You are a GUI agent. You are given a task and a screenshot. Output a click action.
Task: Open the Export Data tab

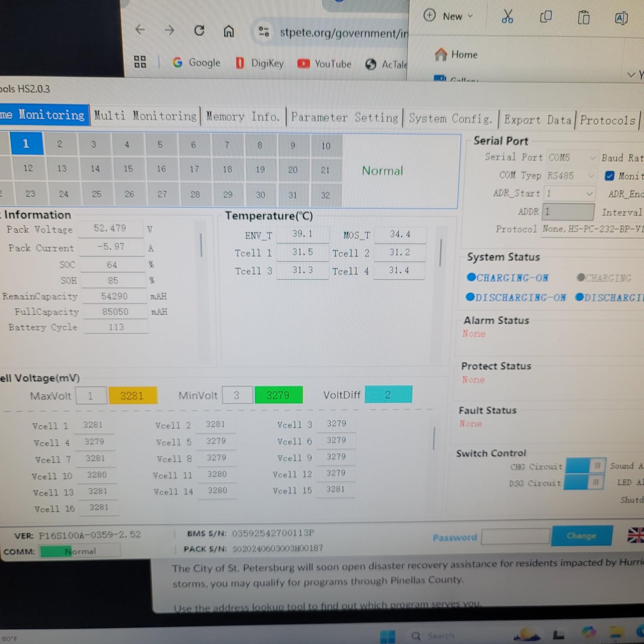tap(537, 120)
